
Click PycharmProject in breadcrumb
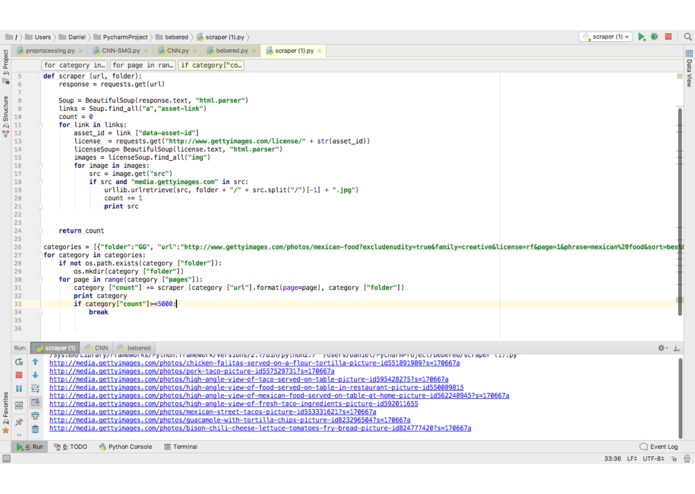(x=121, y=37)
